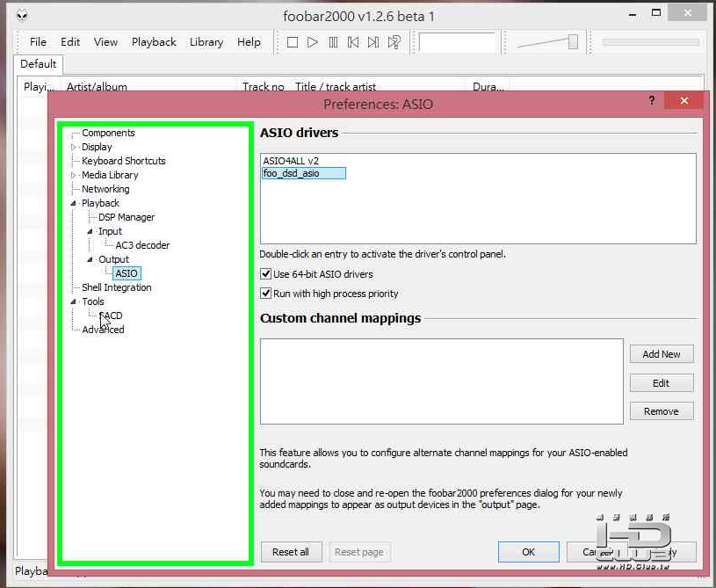Open the Help menu
716x588 pixels.
(x=249, y=42)
